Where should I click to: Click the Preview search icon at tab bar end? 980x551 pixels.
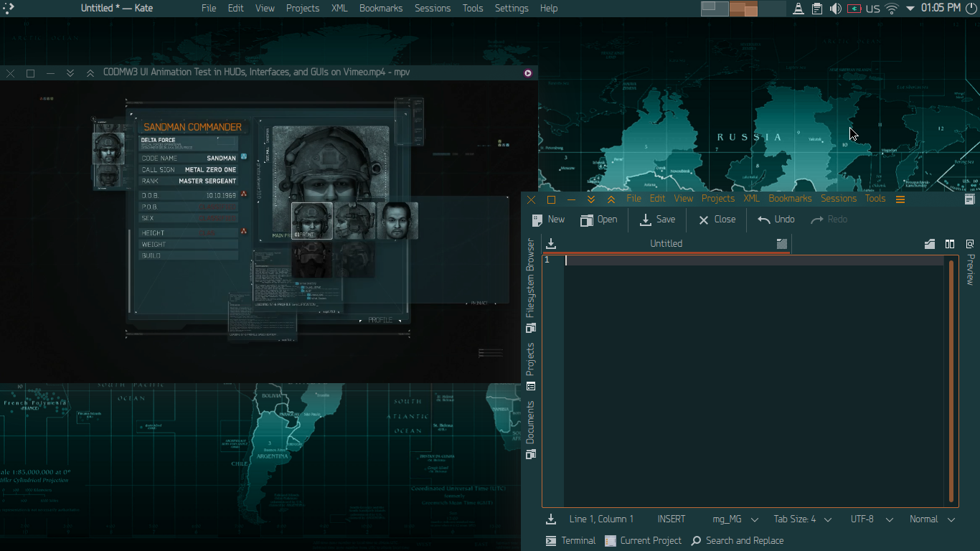click(970, 245)
